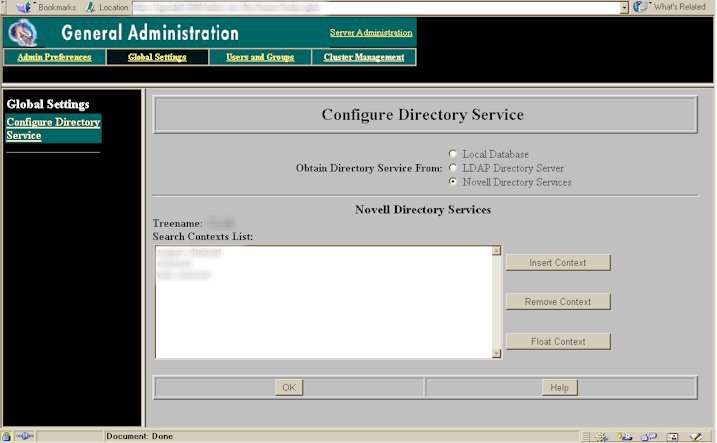Click the Search Contexts list down arrow
The image size is (717, 443).
496,353
